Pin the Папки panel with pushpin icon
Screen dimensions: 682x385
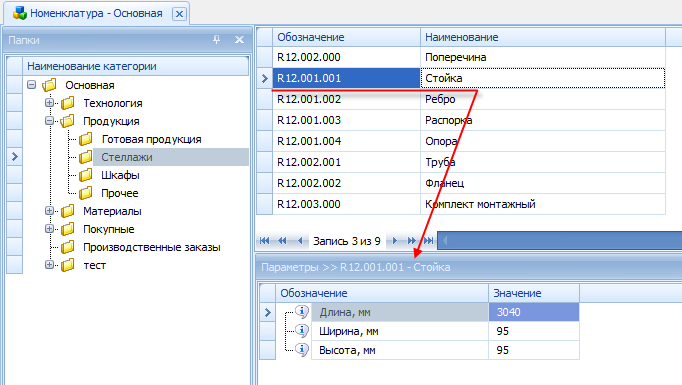tap(217, 40)
